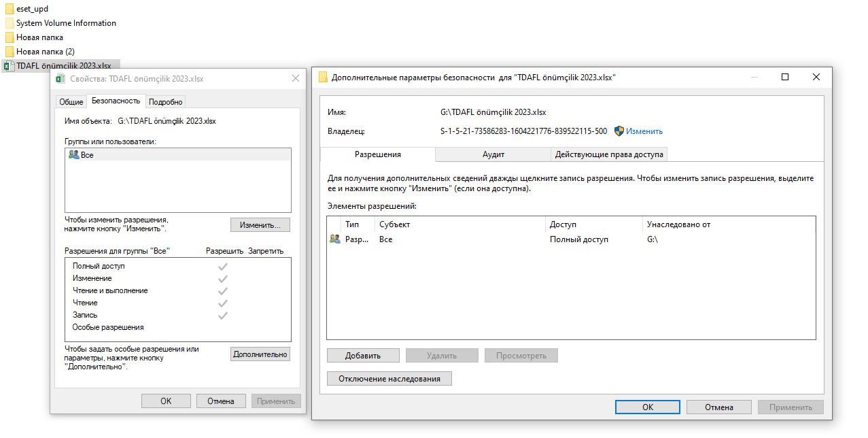This screenshot has height=438, width=868.
Task: Open the Разрешения tab
Action: pyautogui.click(x=378, y=154)
